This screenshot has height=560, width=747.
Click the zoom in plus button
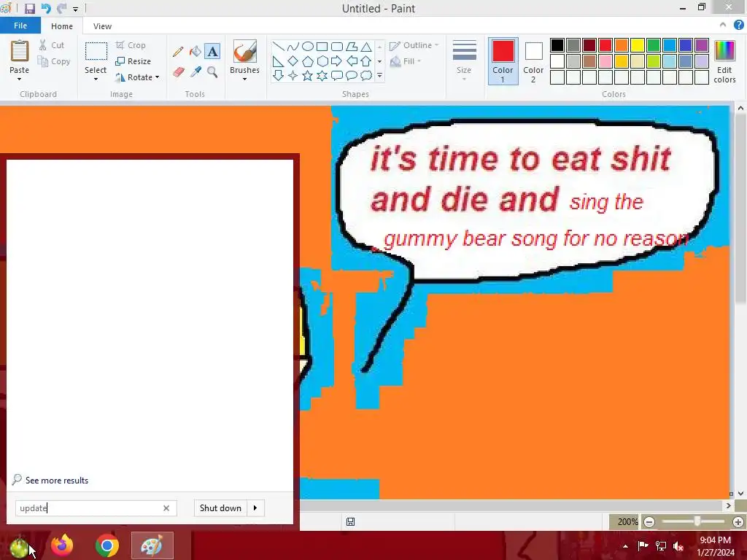click(738, 522)
